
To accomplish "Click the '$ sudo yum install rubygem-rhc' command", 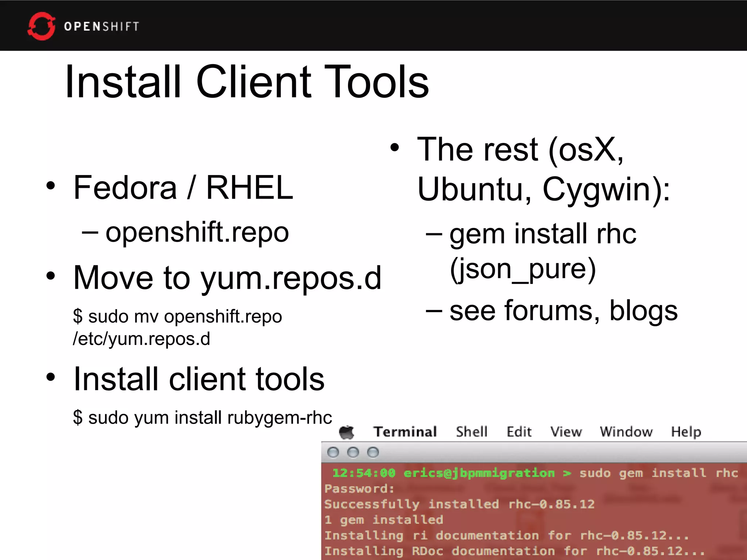I will coord(202,418).
